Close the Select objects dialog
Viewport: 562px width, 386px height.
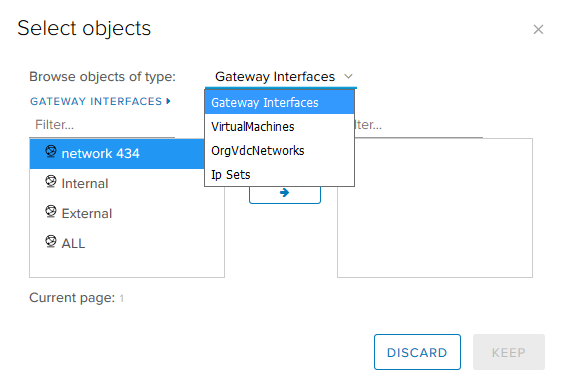(538, 29)
